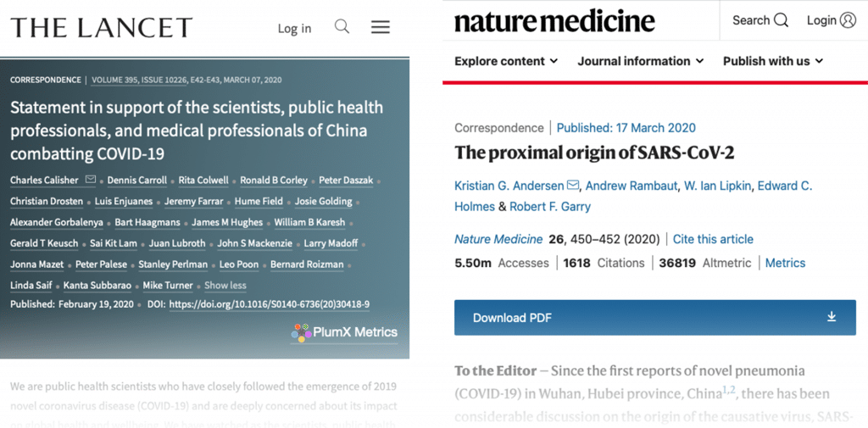Click the download arrow icon on the PDF button
This screenshot has height=428, width=868.
[x=831, y=317]
